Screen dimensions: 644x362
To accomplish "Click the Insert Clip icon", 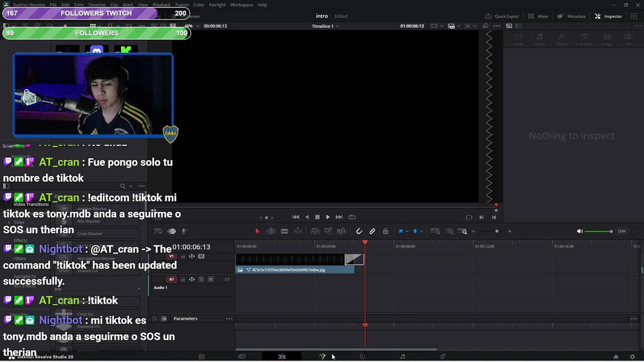I will 315,231.
